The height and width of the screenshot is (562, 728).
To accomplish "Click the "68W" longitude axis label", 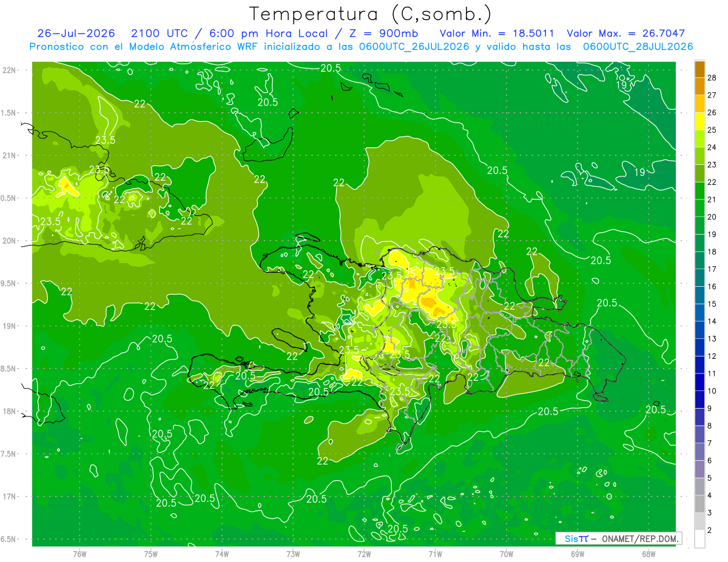I will tap(649, 554).
